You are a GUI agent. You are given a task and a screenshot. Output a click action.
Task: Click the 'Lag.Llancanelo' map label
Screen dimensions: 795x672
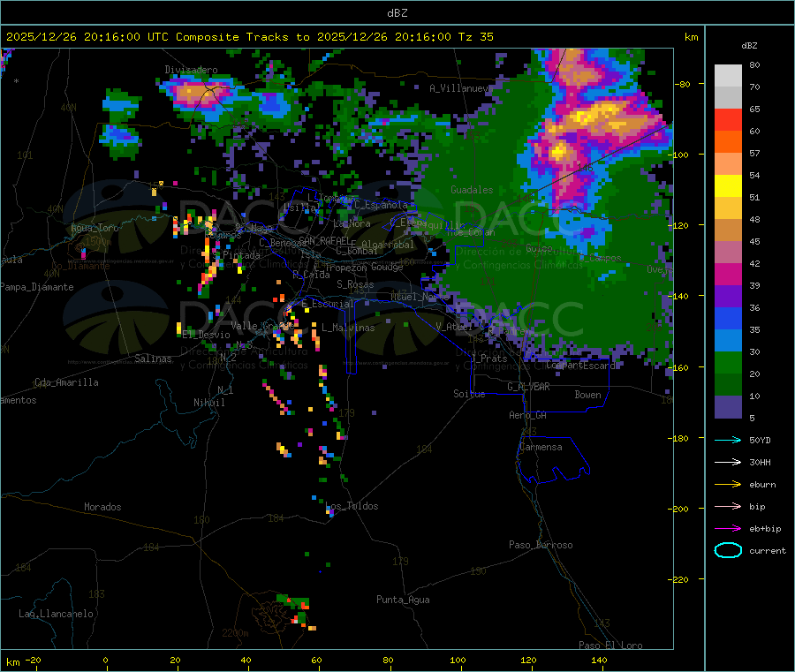point(56,614)
